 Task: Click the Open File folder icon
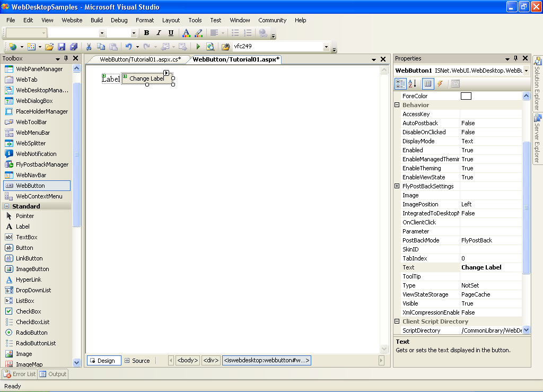pyautogui.click(x=49, y=47)
